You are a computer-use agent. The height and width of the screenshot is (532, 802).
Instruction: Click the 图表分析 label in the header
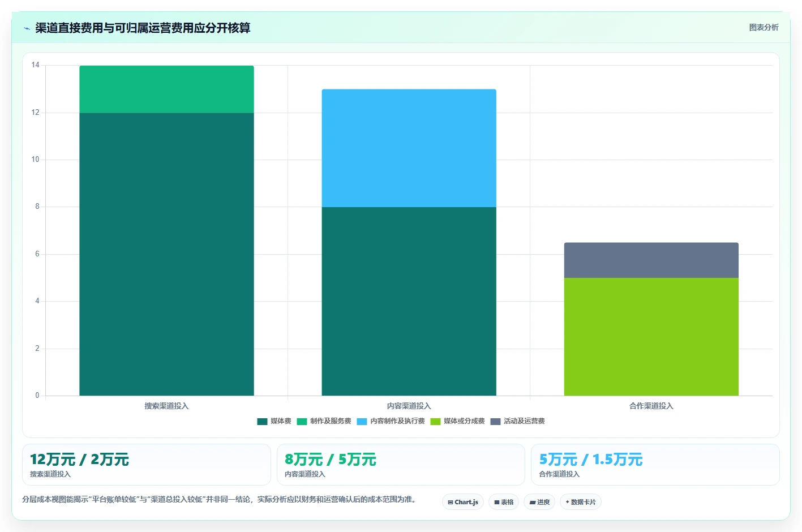[764, 27]
